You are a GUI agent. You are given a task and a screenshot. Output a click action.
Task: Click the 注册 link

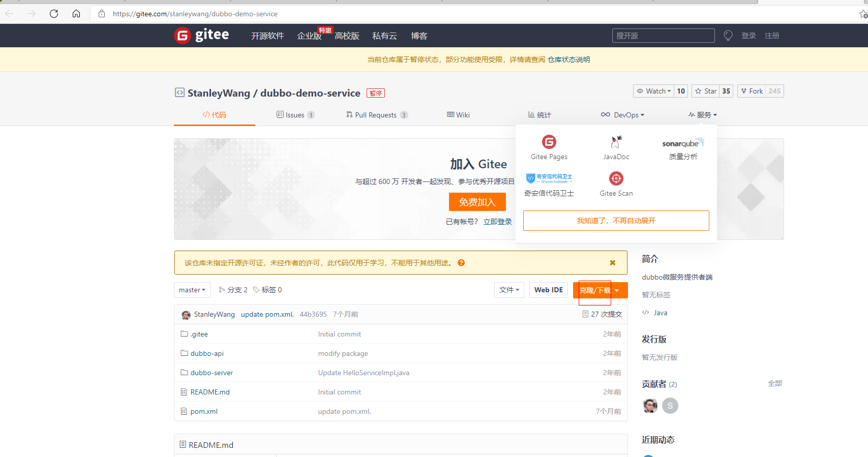pyautogui.click(x=772, y=36)
